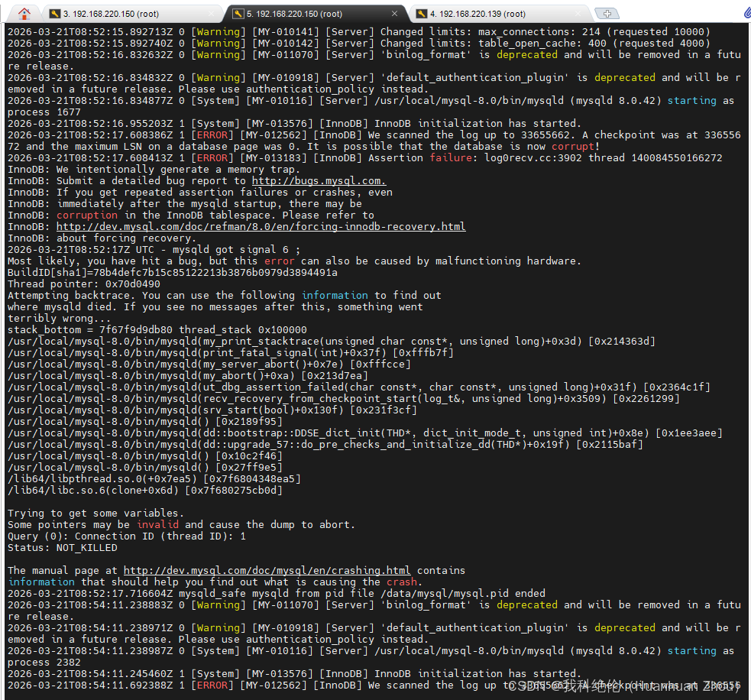Click the key icon on tab 3

[55, 14]
